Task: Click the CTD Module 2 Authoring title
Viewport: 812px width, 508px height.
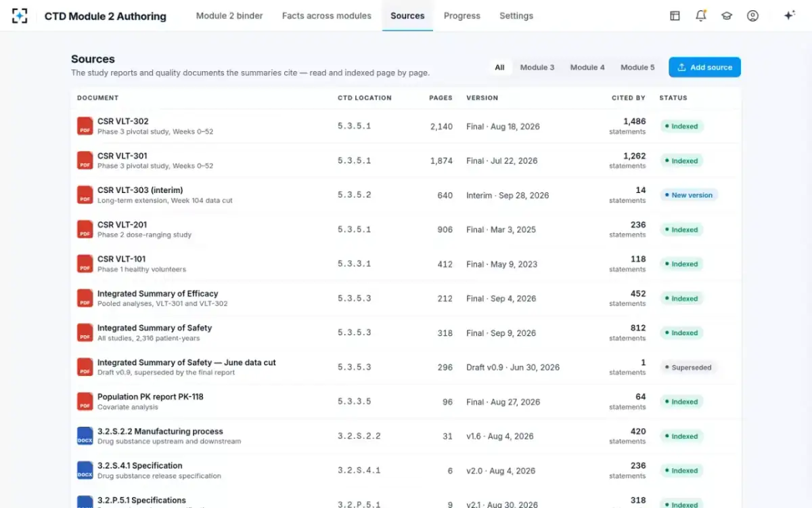Action: [106, 16]
